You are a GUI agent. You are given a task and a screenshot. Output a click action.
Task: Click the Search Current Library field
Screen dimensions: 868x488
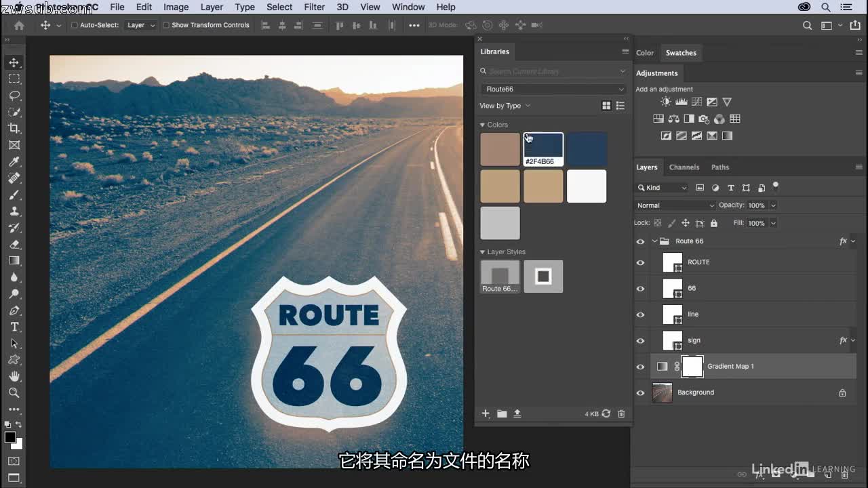click(554, 71)
